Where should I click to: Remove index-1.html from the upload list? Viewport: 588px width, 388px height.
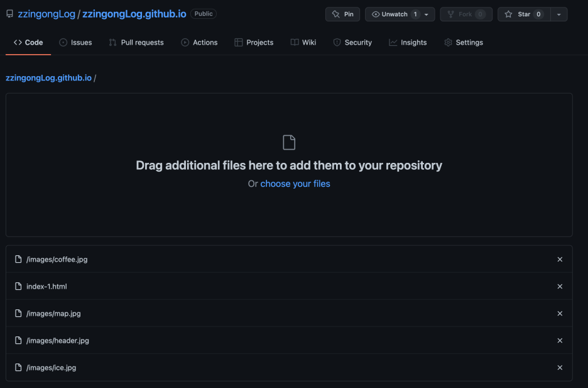coord(560,286)
